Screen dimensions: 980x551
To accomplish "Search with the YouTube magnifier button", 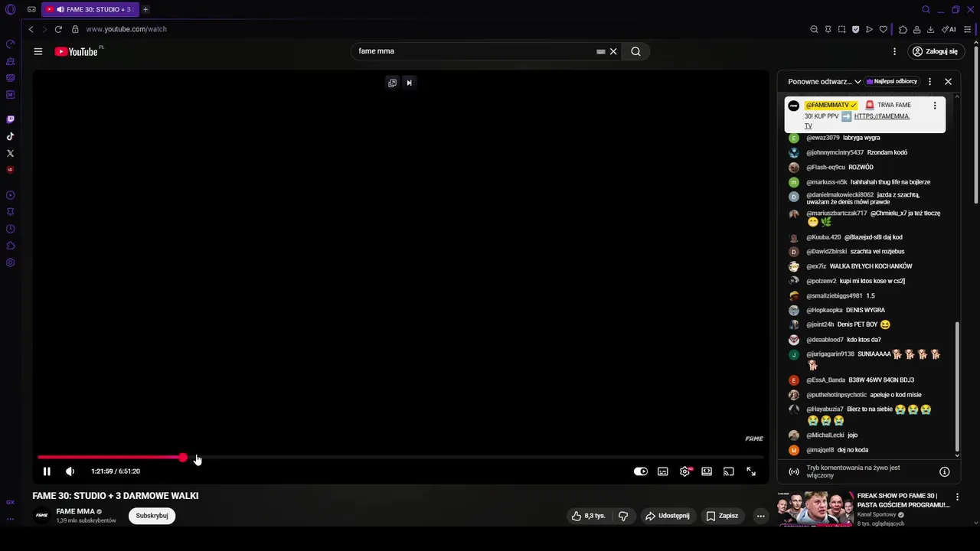I will [x=635, y=51].
